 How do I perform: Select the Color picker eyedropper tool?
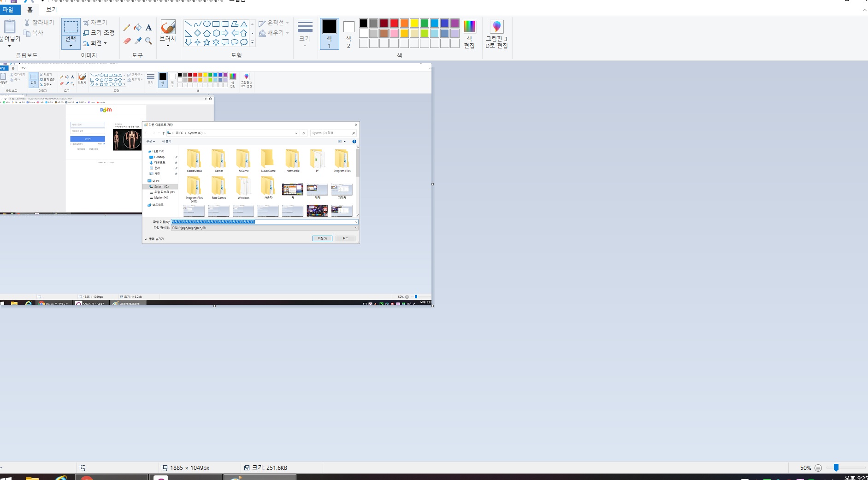138,41
